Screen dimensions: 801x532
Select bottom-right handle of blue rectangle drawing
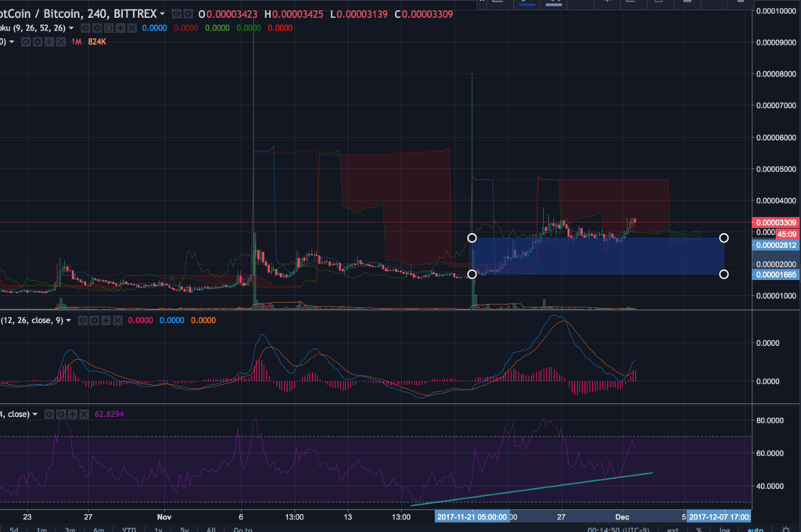pos(724,275)
